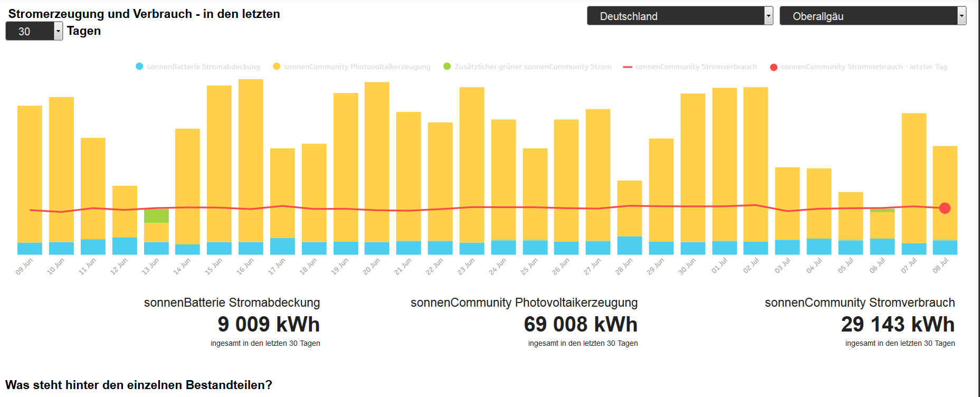
Task: Toggle Zusätzlicher grüner sonnenCommunity Strom legend
Action: tap(527, 67)
